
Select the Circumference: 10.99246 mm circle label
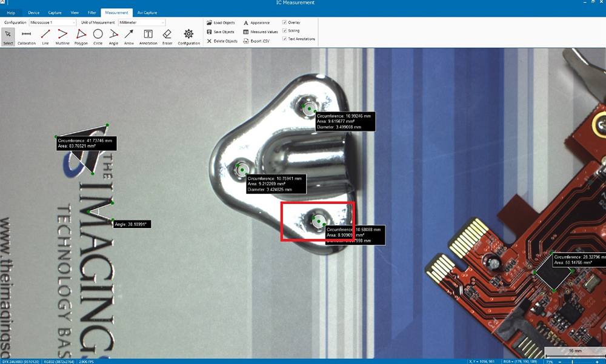point(345,121)
